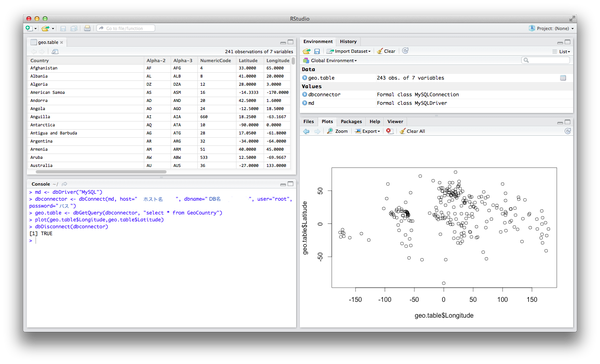Click the New File icon in main toolbar
Viewport: 600px width, 364px height.
[x=28, y=28]
